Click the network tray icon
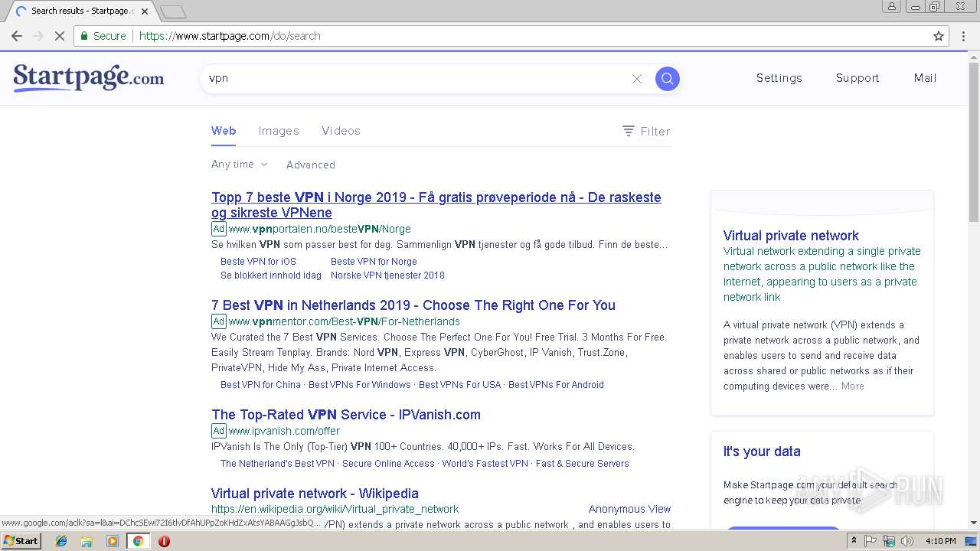The width and height of the screenshot is (980, 551). coord(889,541)
